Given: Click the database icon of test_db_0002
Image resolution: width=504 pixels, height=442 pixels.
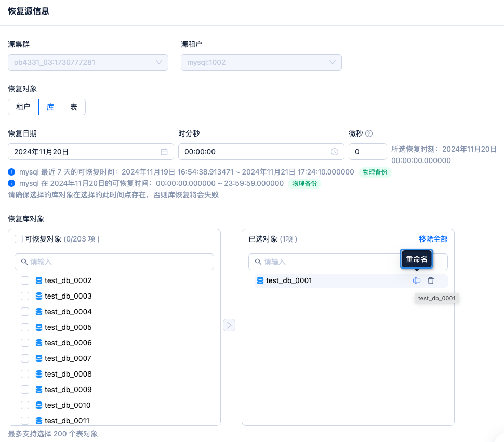Looking at the screenshot, I should tap(39, 280).
